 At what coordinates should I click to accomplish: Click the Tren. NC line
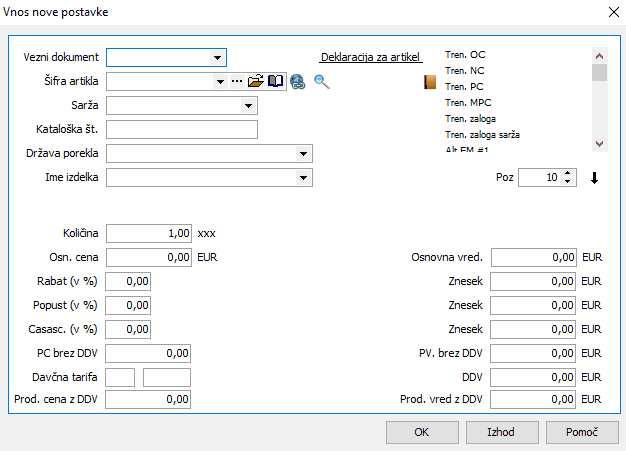coord(465,71)
